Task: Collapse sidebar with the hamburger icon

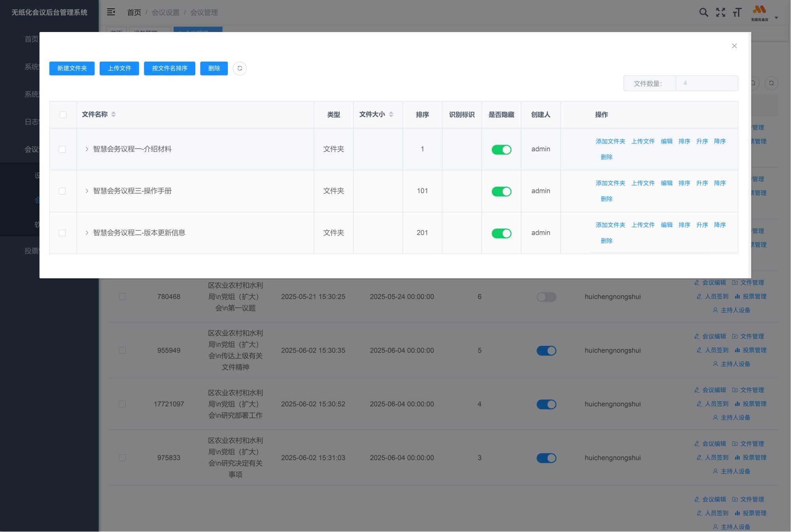Action: (111, 12)
